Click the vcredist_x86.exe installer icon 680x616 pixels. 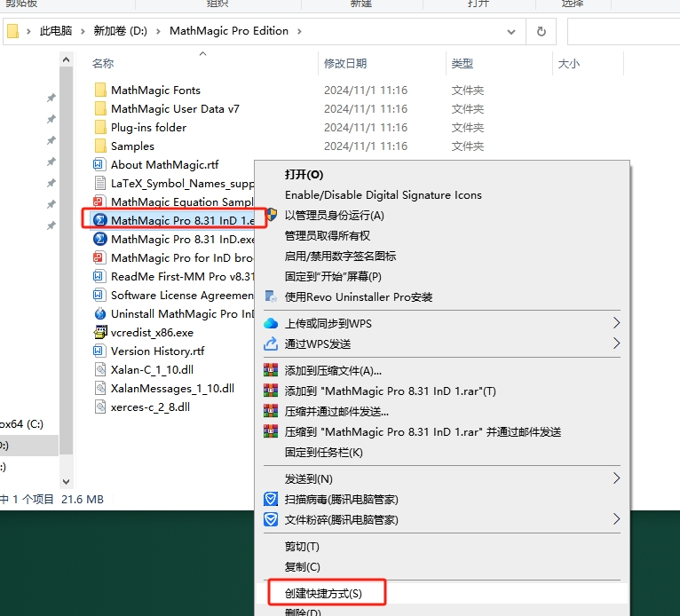point(100,332)
